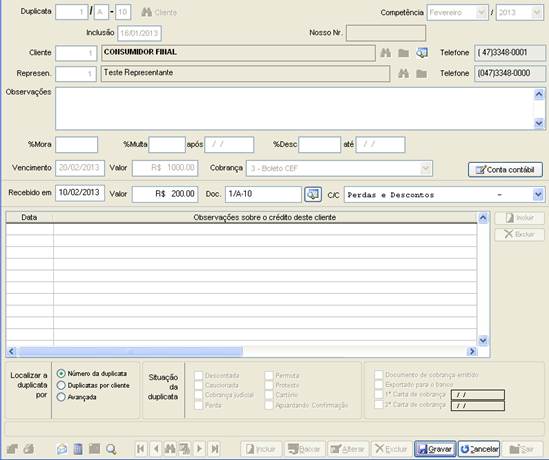Click the Doc. field containing 1/A-10

263,194
